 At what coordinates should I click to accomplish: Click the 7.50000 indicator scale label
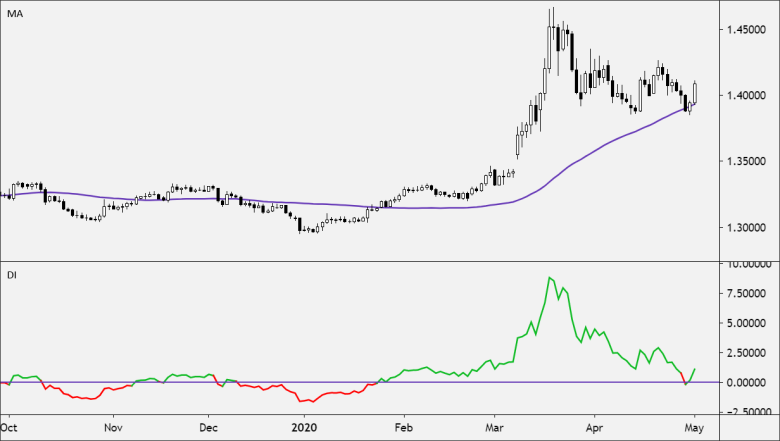tap(746, 293)
